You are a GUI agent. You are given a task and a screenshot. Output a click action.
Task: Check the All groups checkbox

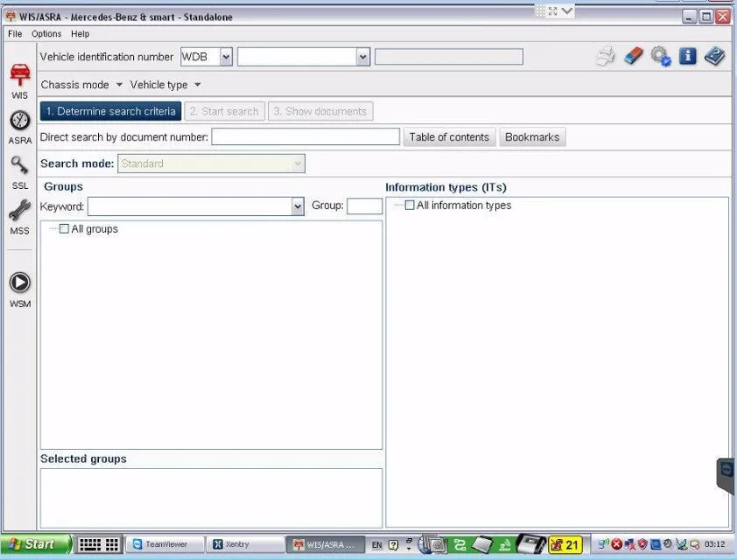[64, 228]
